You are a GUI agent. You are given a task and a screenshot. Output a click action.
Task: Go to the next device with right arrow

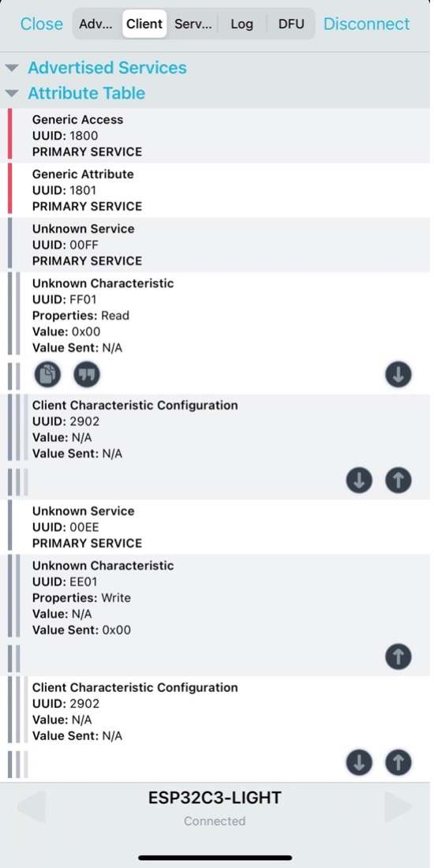pyautogui.click(x=398, y=806)
